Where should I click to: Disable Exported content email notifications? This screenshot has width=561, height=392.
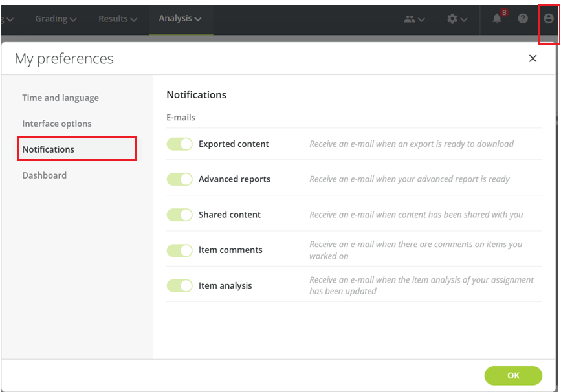pos(179,144)
